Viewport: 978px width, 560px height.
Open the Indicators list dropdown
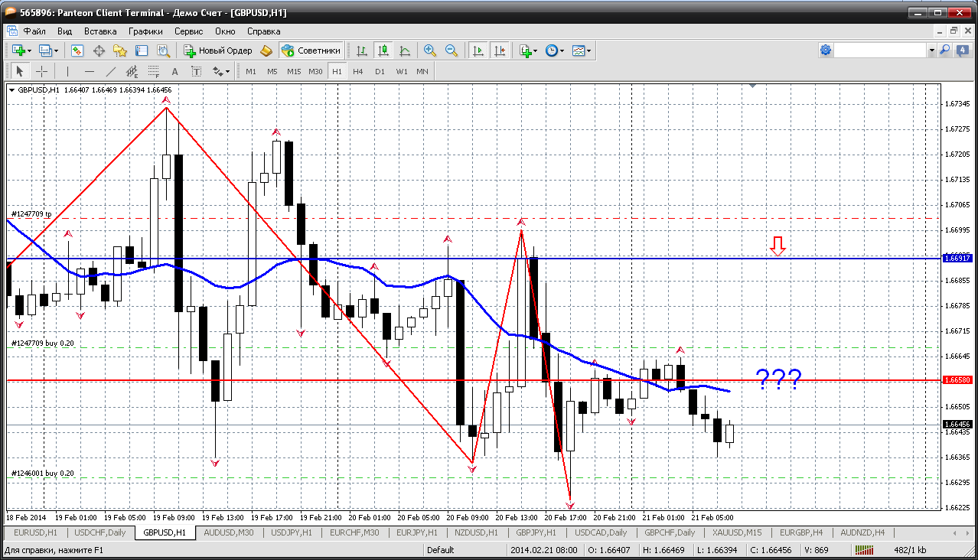tap(528, 50)
